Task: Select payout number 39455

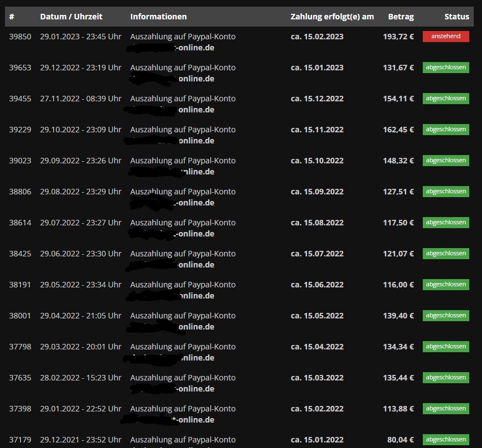Action: tap(20, 99)
